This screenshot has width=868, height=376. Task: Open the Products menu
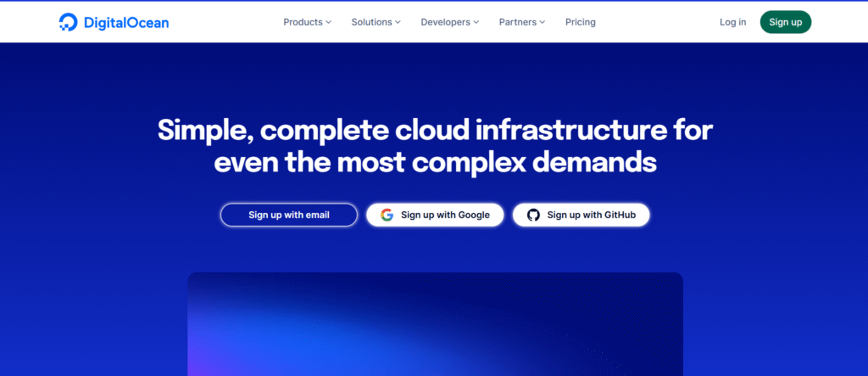coord(303,22)
